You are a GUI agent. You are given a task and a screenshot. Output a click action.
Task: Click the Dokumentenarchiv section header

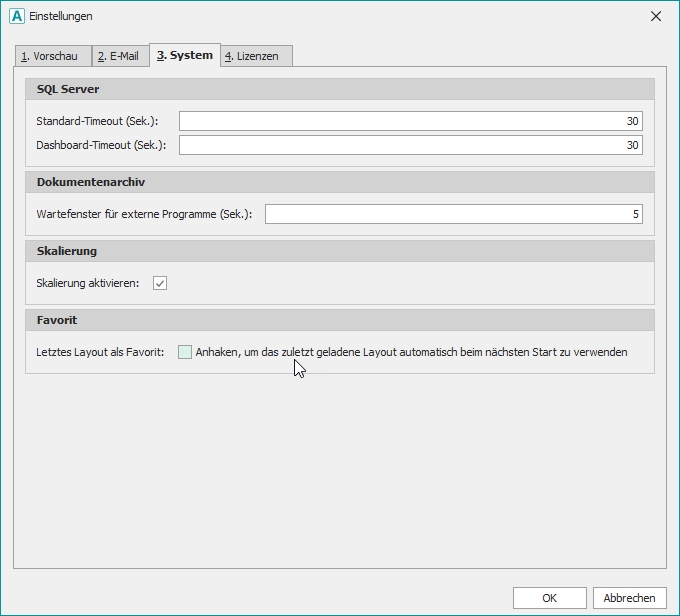coord(91,182)
